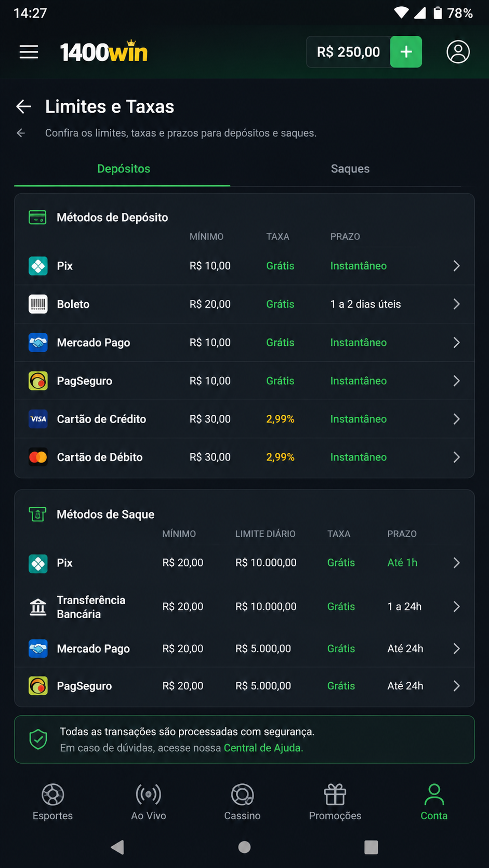This screenshot has width=489, height=868.
Task: Expand the Cartão de Crédito row chevron
Action: (456, 419)
